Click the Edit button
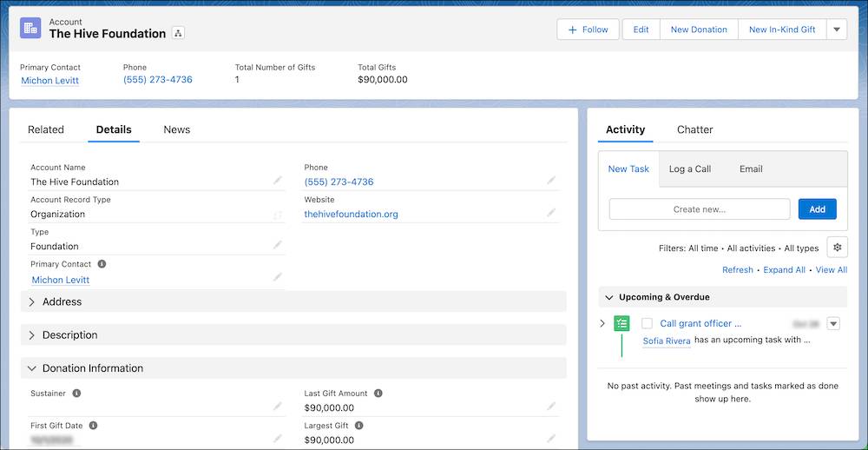The image size is (868, 450). [641, 30]
